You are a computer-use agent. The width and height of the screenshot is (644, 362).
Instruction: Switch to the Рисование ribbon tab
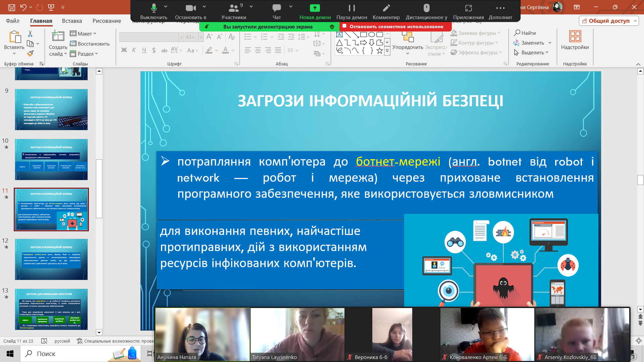coord(107,21)
